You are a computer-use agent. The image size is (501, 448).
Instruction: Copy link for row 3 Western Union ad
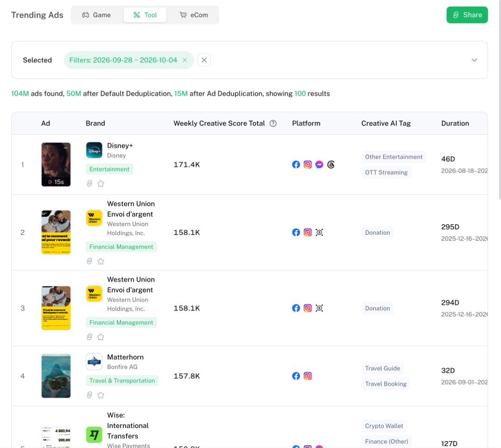[90, 337]
